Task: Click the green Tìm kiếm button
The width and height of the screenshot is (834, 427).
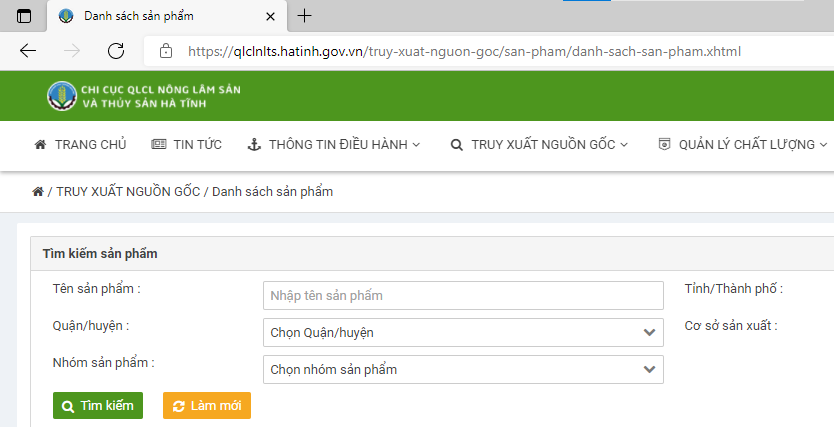Action: pyautogui.click(x=98, y=406)
